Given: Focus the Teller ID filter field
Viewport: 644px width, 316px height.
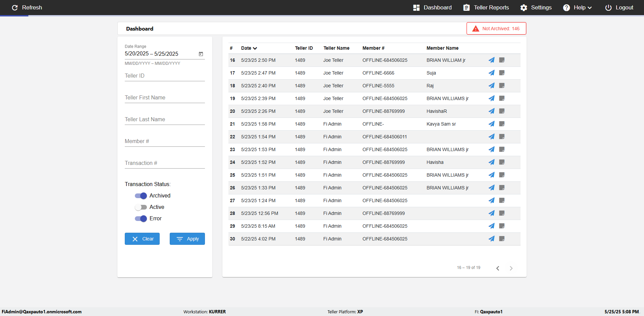Looking at the screenshot, I should (x=165, y=76).
